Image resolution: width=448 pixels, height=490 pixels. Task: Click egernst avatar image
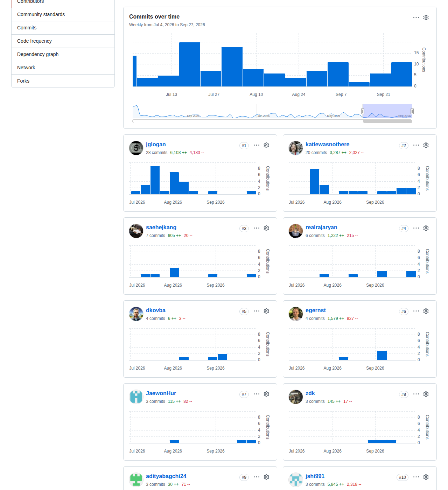pyautogui.click(x=296, y=314)
